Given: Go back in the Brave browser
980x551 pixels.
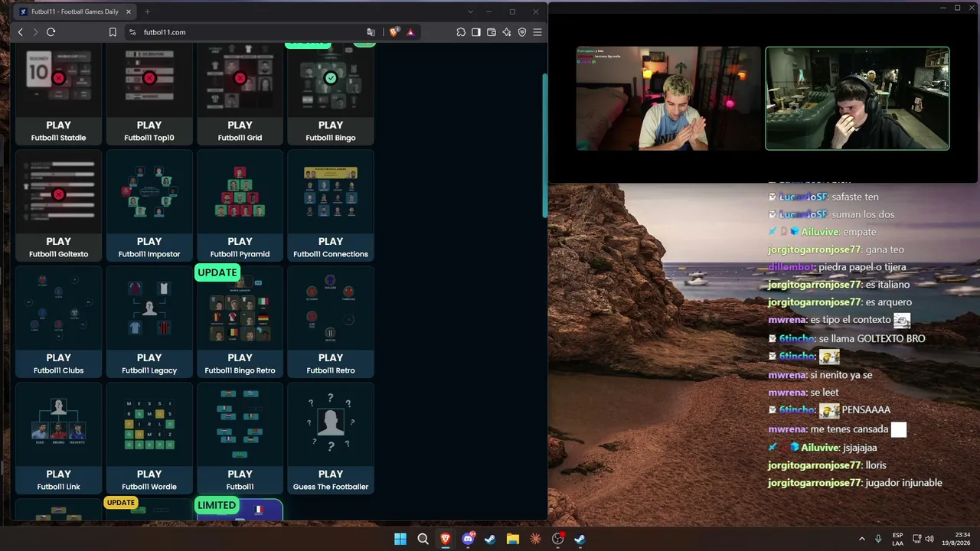Looking at the screenshot, I should click(x=21, y=32).
